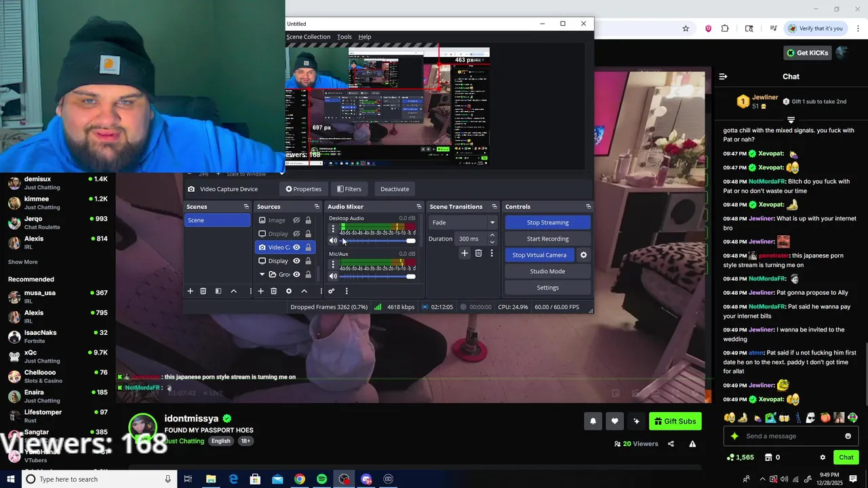Screen dimensions: 868x488
Task: Toggle visibility of Image source
Action: point(296,220)
